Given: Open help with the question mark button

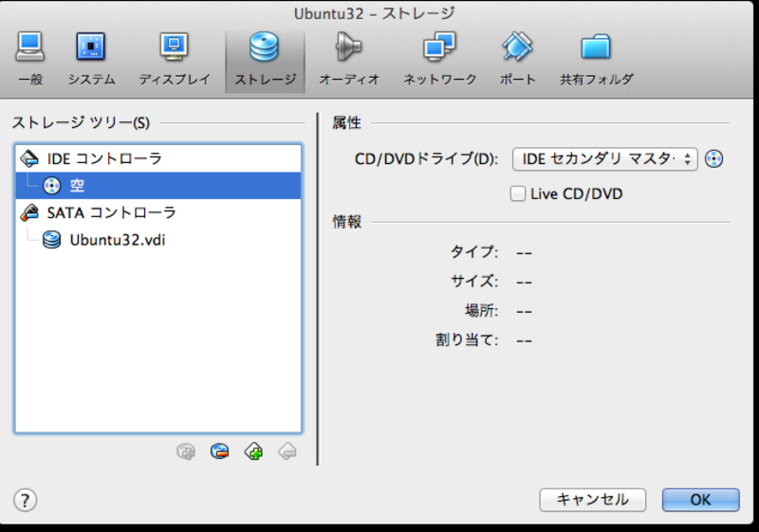Looking at the screenshot, I should 26,500.
